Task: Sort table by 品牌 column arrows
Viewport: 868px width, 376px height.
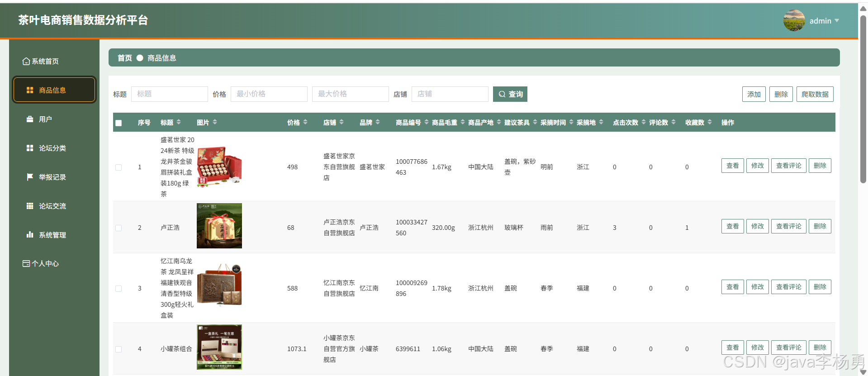Action: tap(378, 122)
